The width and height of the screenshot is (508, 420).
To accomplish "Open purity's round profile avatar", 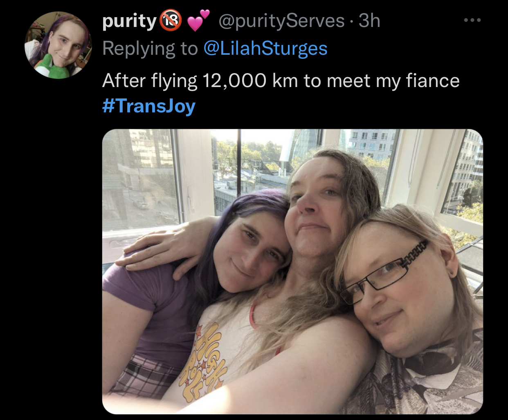I will (58, 45).
